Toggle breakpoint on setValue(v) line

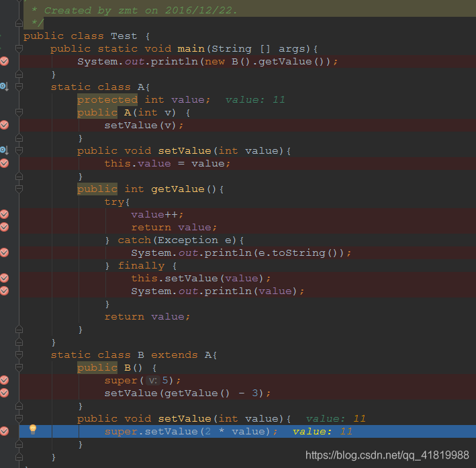(x=4, y=125)
